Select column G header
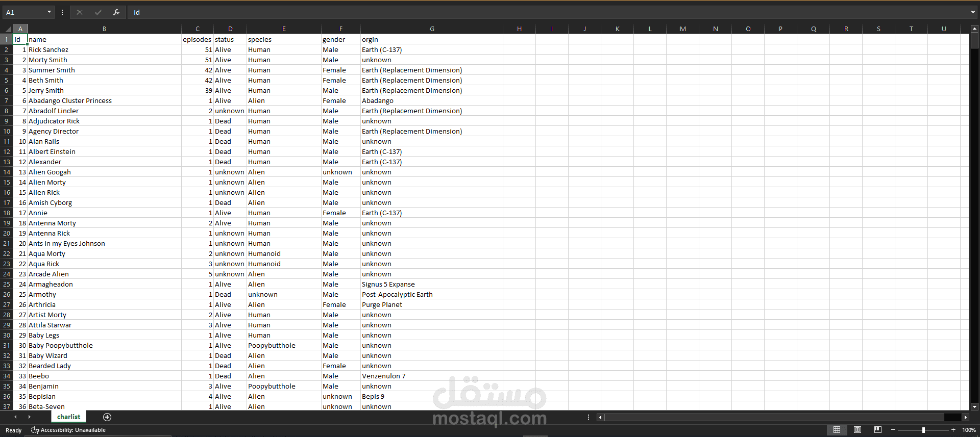The width and height of the screenshot is (980, 437). 432,29
